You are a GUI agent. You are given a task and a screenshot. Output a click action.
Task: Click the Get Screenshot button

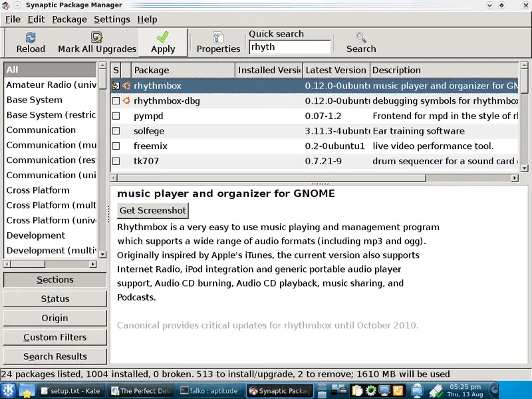tap(153, 210)
